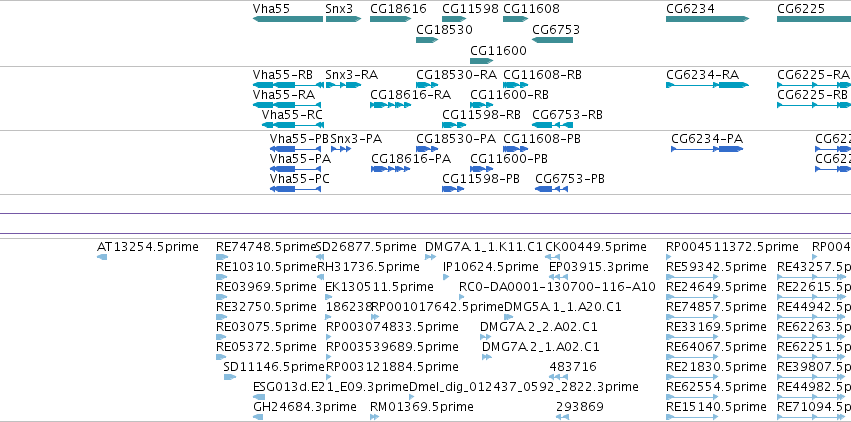851x422 pixels.
Task: Click the CG11598-PB protein feature
Action: pyautogui.click(x=453, y=189)
